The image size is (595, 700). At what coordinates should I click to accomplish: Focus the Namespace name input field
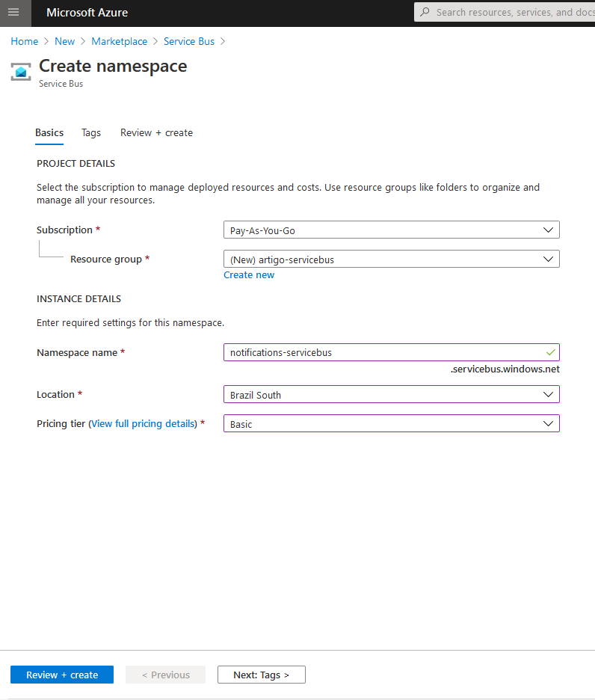[x=392, y=353]
